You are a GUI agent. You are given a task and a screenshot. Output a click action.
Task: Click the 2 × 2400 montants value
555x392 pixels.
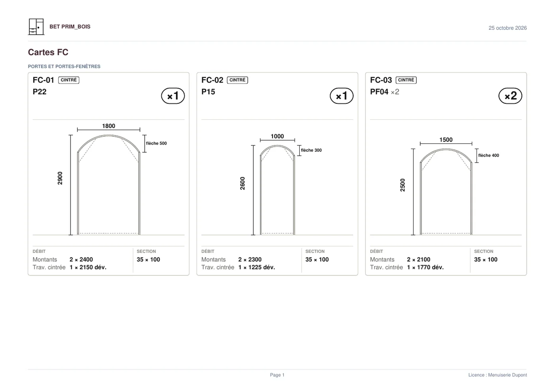point(81,260)
